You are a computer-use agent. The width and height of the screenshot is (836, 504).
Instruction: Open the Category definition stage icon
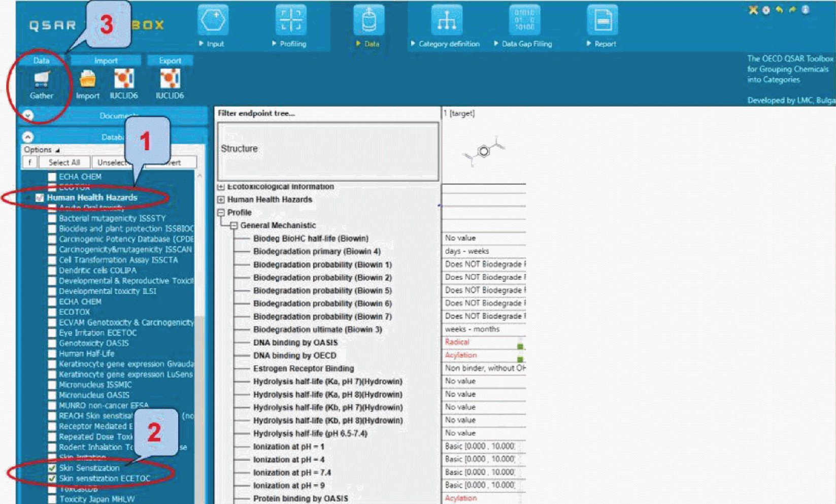tap(446, 20)
